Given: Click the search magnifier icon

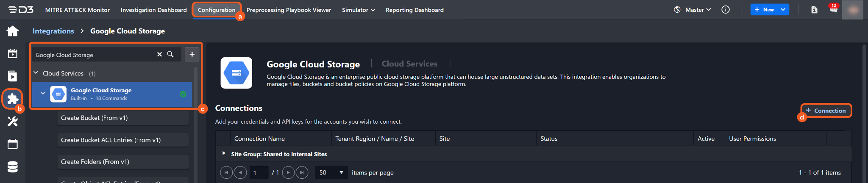Looking at the screenshot, I should coord(170,55).
